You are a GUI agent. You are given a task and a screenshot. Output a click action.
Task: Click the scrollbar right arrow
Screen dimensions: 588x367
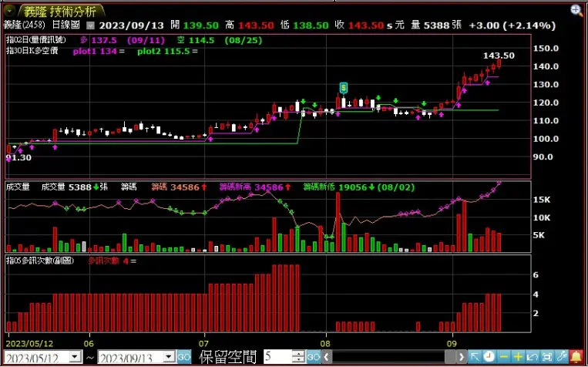(x=462, y=357)
